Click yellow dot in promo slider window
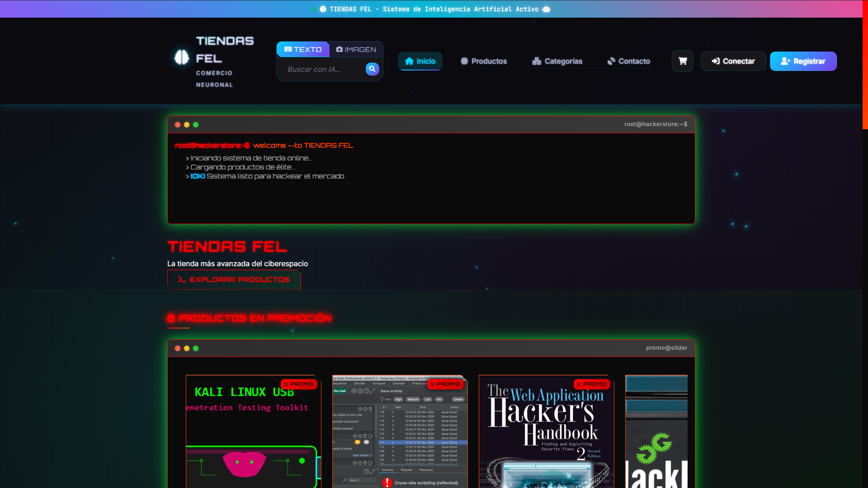 pyautogui.click(x=187, y=348)
